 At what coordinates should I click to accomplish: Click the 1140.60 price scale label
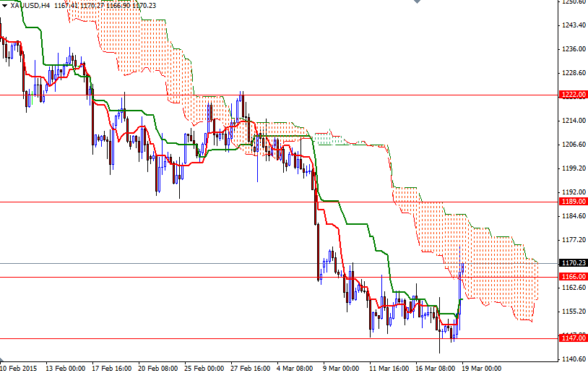[x=574, y=359]
